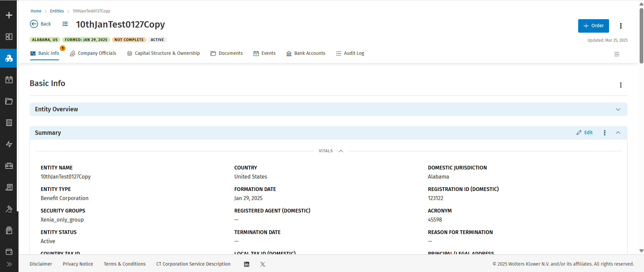Click the gavel icon in left sidebar
This screenshot has width=644, height=272.
9,209
